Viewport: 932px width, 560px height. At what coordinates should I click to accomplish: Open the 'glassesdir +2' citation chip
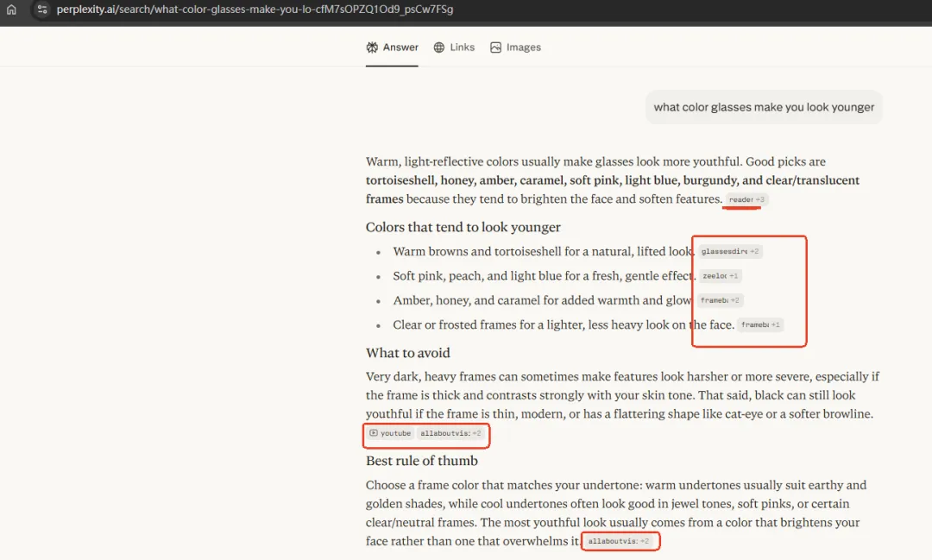click(x=730, y=251)
